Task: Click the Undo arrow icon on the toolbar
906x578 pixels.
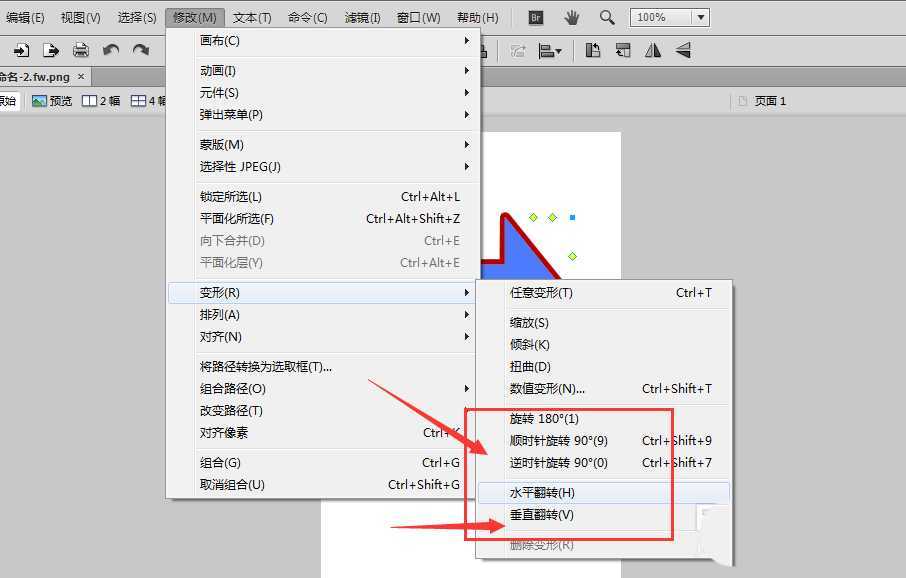Action: tap(111, 50)
